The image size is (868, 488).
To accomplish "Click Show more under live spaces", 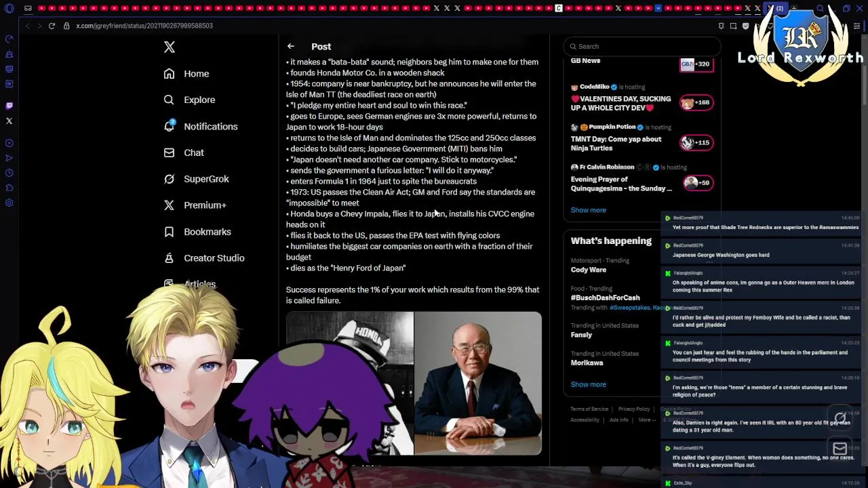I will tap(588, 210).
